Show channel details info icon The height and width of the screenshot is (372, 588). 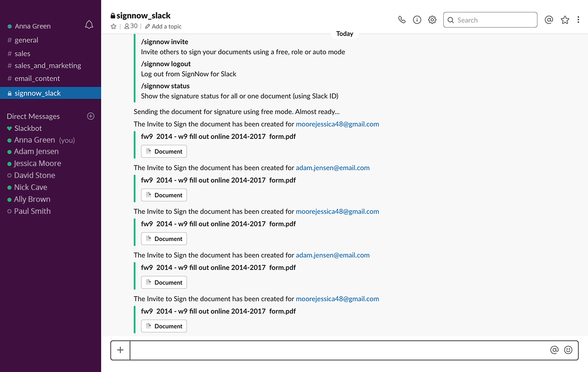point(417,20)
